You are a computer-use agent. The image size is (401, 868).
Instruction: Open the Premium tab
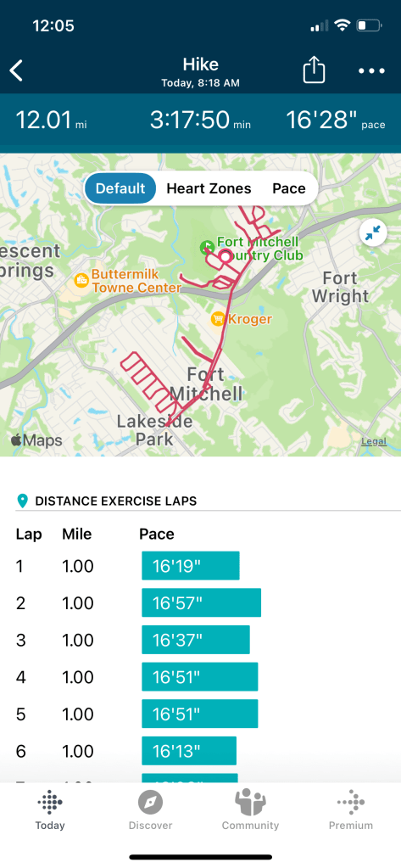(x=351, y=810)
